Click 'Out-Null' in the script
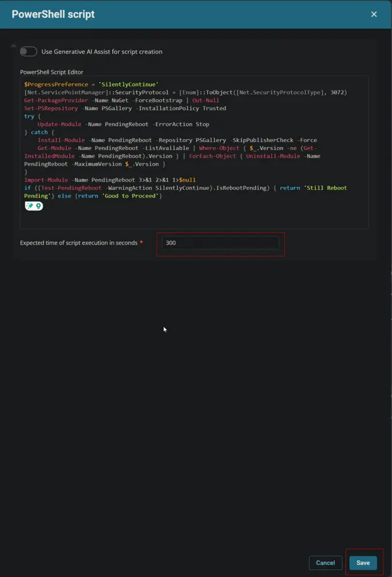392x577 pixels. click(206, 100)
